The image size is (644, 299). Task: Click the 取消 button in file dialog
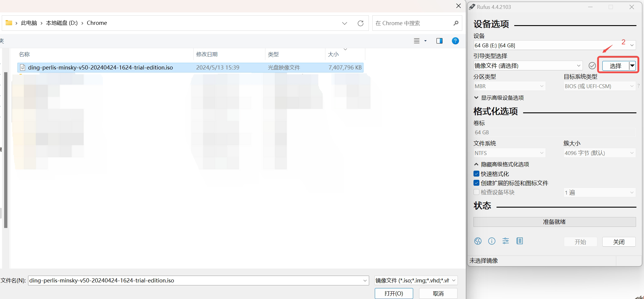(438, 293)
